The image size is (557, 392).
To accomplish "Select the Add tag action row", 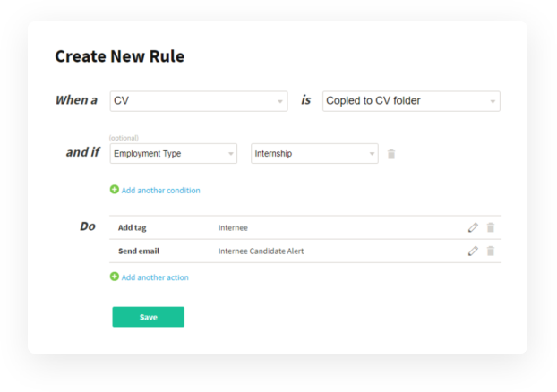I will click(305, 227).
